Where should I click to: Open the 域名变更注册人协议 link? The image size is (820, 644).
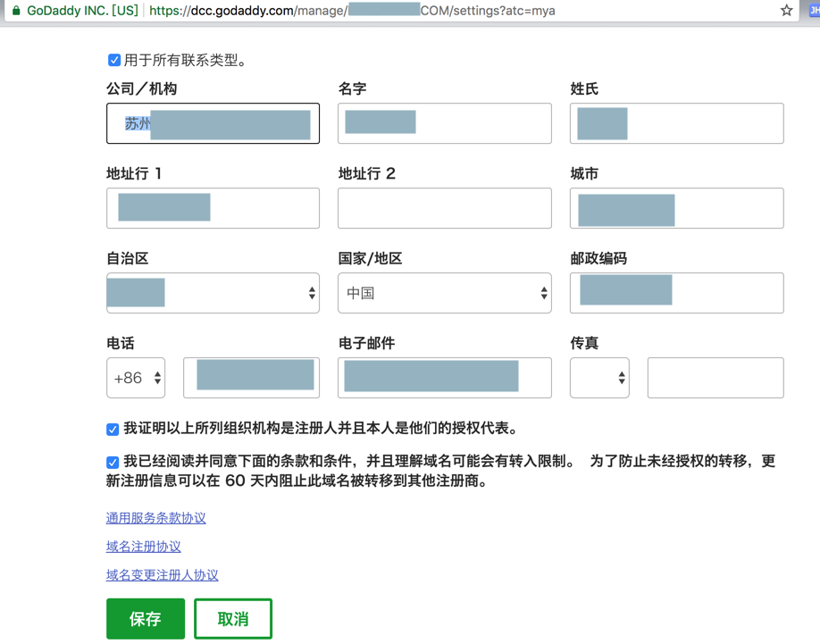tap(163, 575)
